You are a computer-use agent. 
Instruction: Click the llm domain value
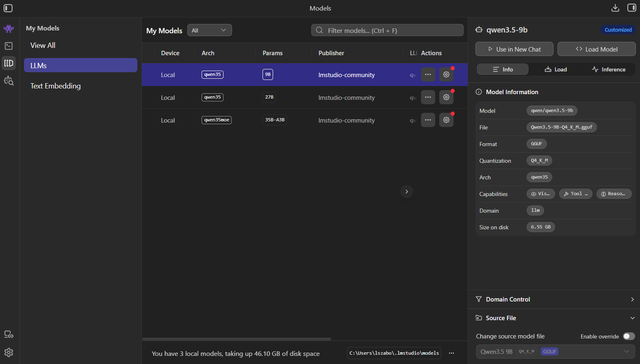(x=535, y=210)
